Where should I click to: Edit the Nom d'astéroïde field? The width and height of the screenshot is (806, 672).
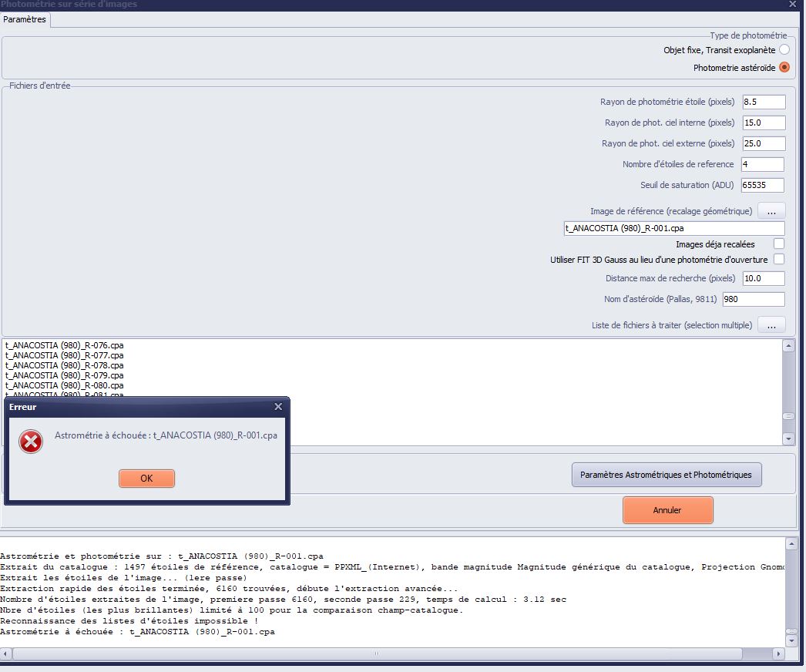coord(753,299)
